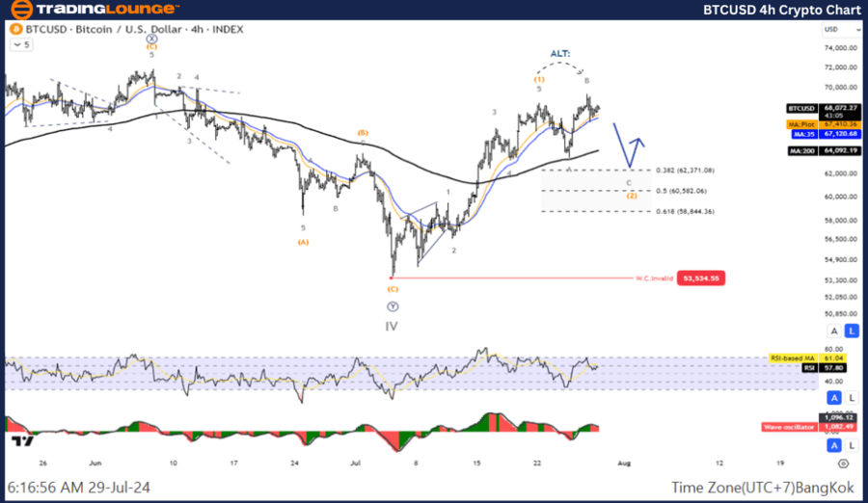Expand the indicator legend showing 5
This screenshot has height=503, width=868.
click(21, 45)
